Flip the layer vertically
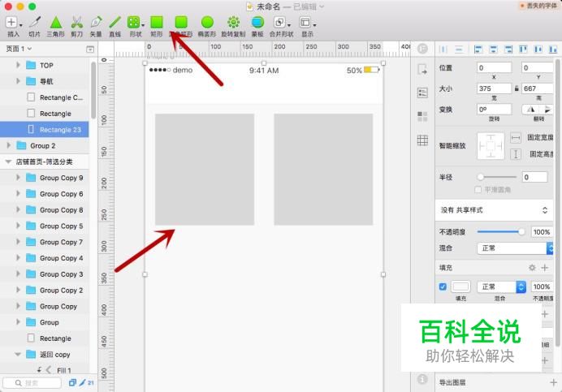Viewport: 562px width, 392px height. [546, 110]
